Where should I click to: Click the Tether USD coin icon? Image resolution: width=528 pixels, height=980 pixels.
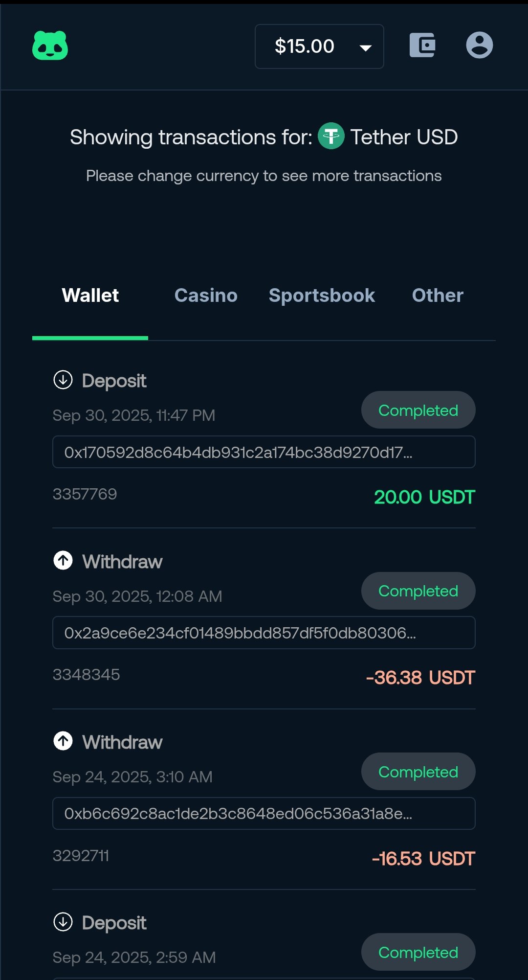click(x=331, y=136)
